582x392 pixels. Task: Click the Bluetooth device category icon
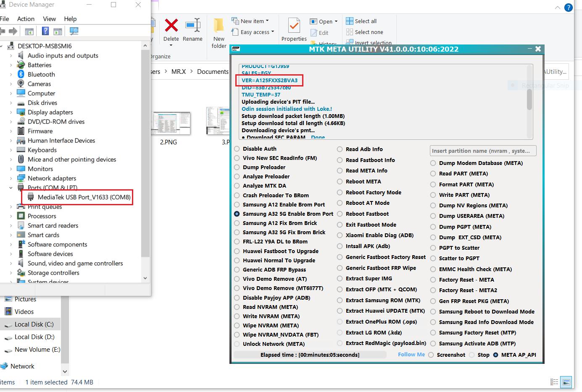coord(21,74)
